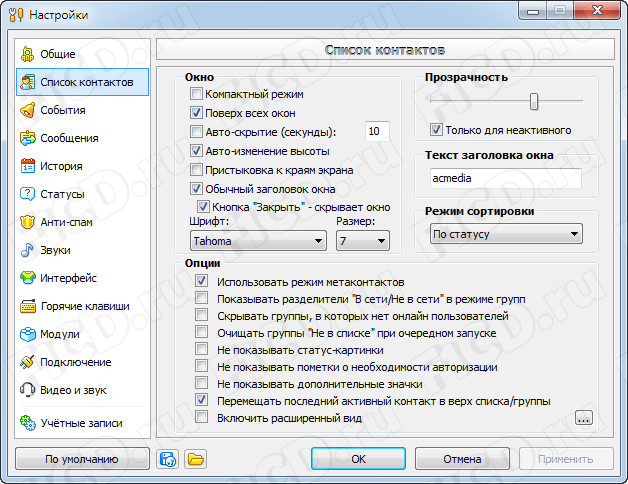Go to Анти-спам settings

click(83, 222)
